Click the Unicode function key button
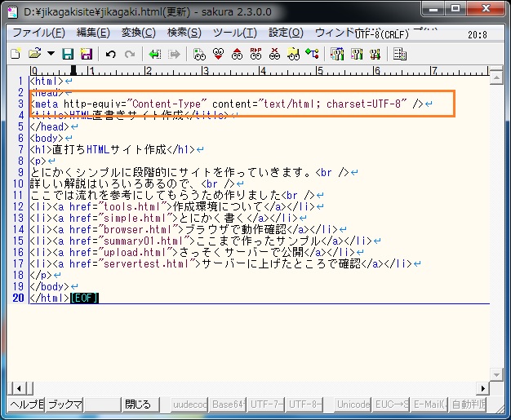 tap(353, 405)
